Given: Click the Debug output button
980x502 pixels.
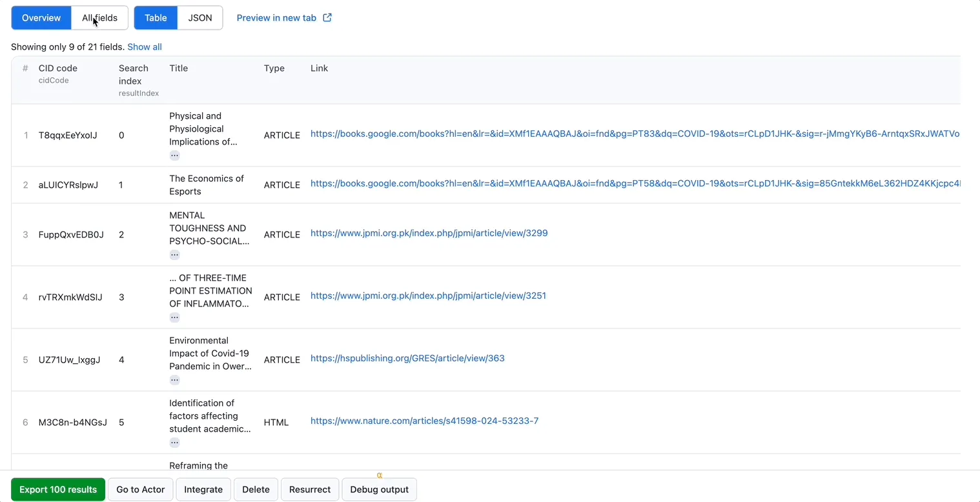Looking at the screenshot, I should click(379, 489).
